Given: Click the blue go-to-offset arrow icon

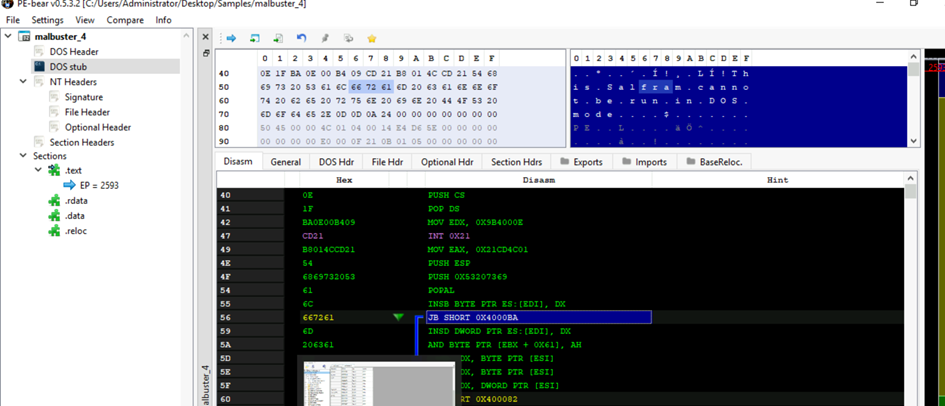Looking at the screenshot, I should tap(231, 38).
